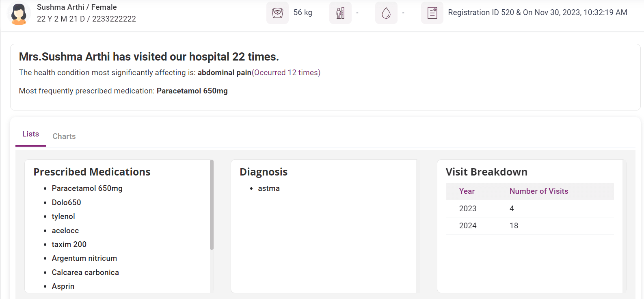Click Paracetamol 650mg in medications list
644x299 pixels.
(87, 188)
